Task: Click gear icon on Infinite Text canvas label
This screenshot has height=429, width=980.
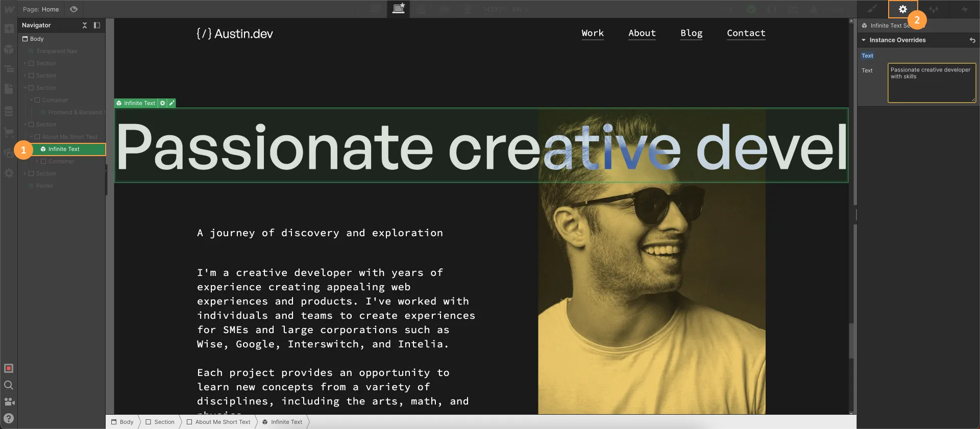Action: pos(163,103)
